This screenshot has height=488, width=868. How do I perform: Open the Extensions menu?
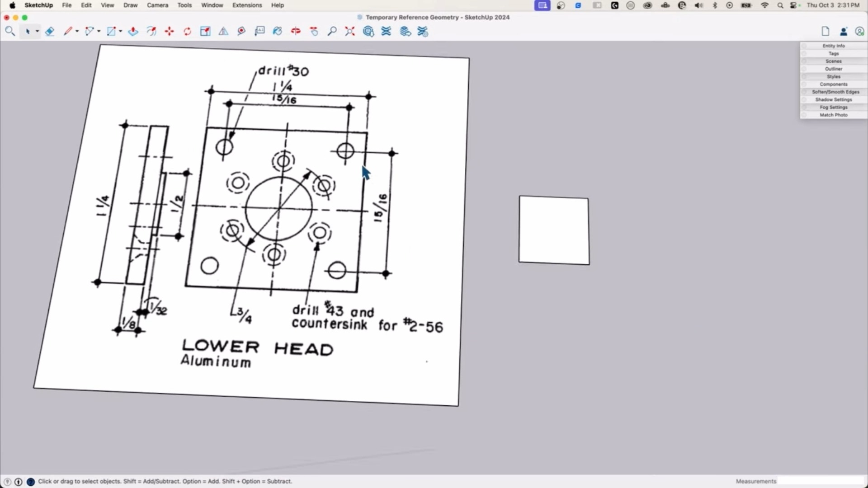pos(247,5)
